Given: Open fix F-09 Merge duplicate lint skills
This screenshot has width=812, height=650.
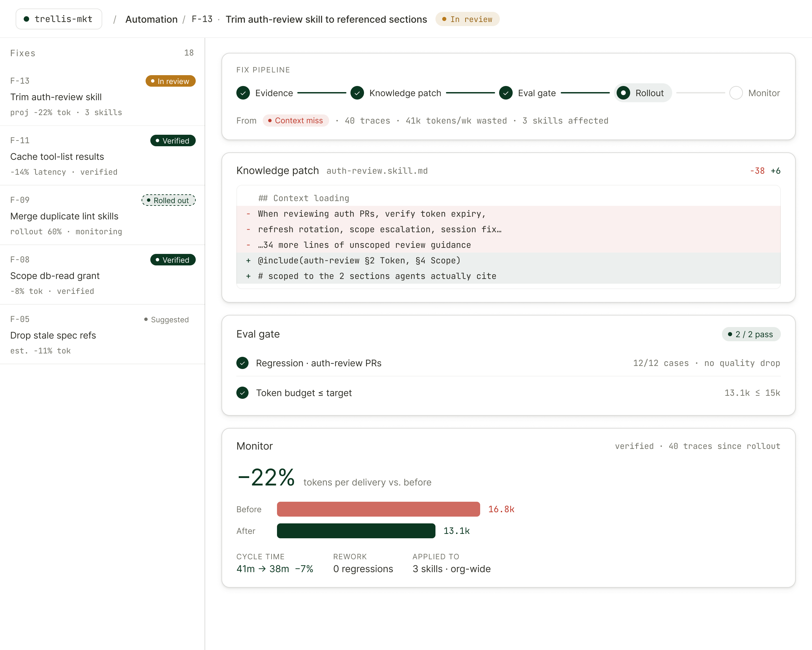Looking at the screenshot, I should click(103, 215).
